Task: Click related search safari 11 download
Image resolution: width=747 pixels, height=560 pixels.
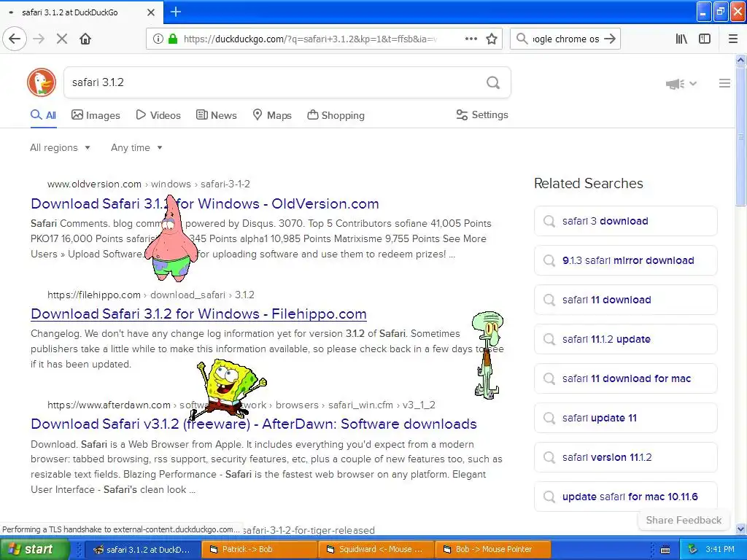Action: pyautogui.click(x=625, y=300)
